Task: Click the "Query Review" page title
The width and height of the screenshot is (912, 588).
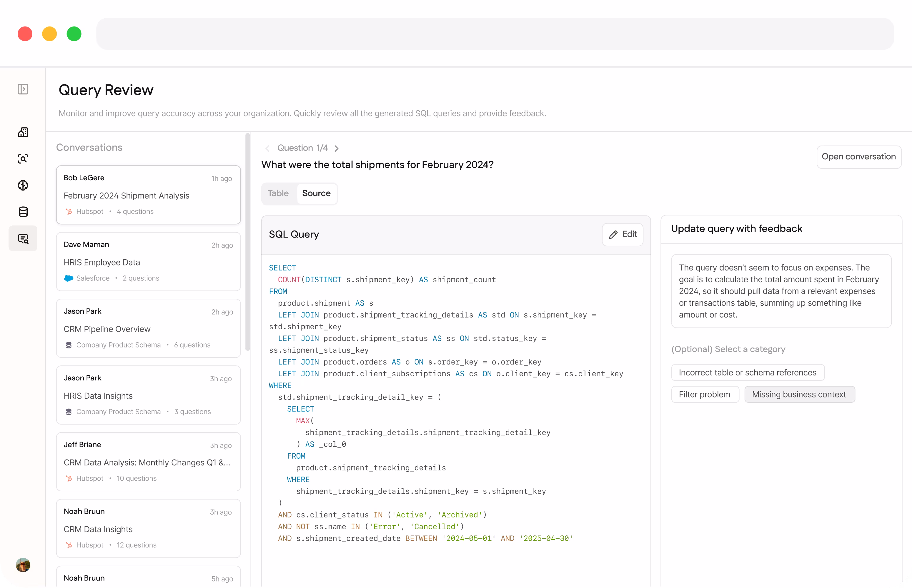Action: tap(106, 90)
